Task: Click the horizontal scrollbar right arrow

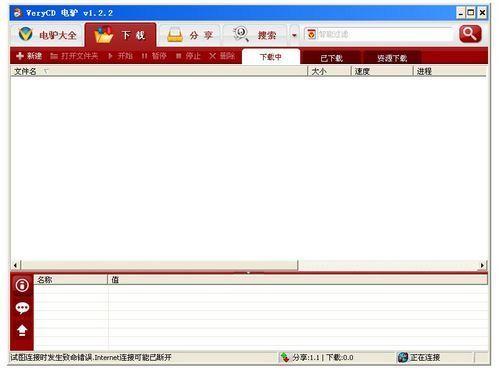Action: click(482, 265)
